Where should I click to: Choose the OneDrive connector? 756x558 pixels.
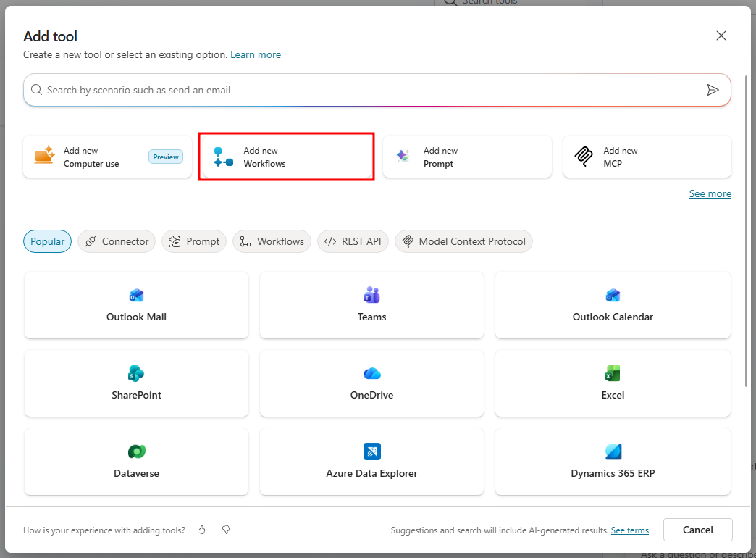point(371,383)
